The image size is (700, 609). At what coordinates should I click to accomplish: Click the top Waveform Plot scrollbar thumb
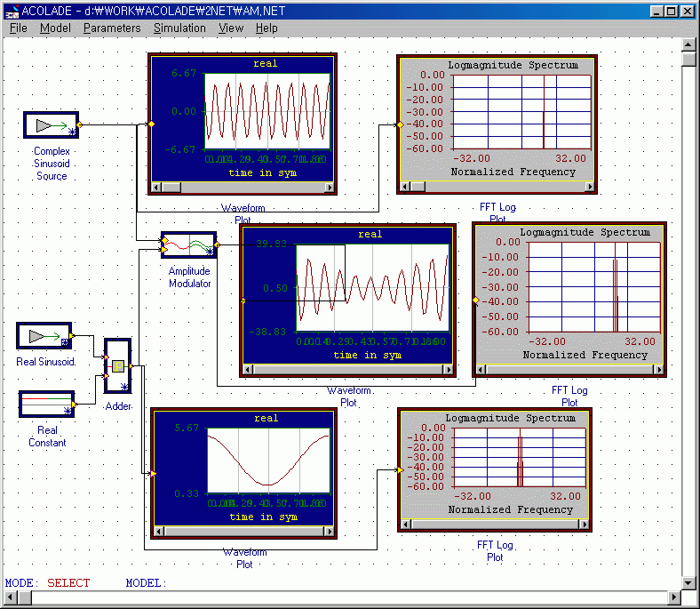[171, 188]
